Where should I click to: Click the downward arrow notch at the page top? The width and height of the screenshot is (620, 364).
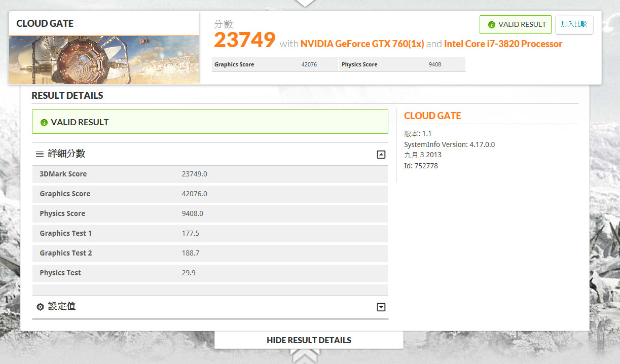click(x=305, y=3)
